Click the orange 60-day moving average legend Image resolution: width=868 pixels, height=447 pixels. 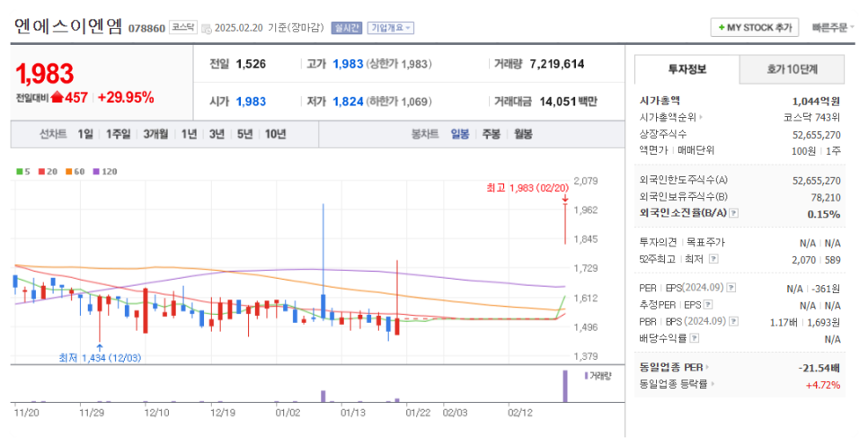tap(75, 172)
